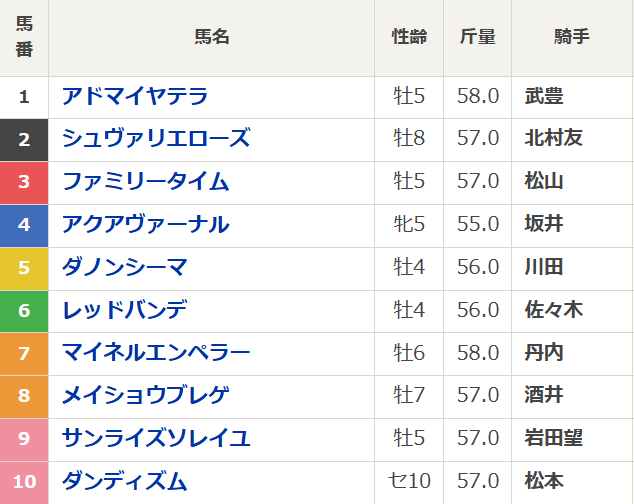634x504 pixels.
Task: Select メイショウブレゲ horse name
Action: pos(146,395)
